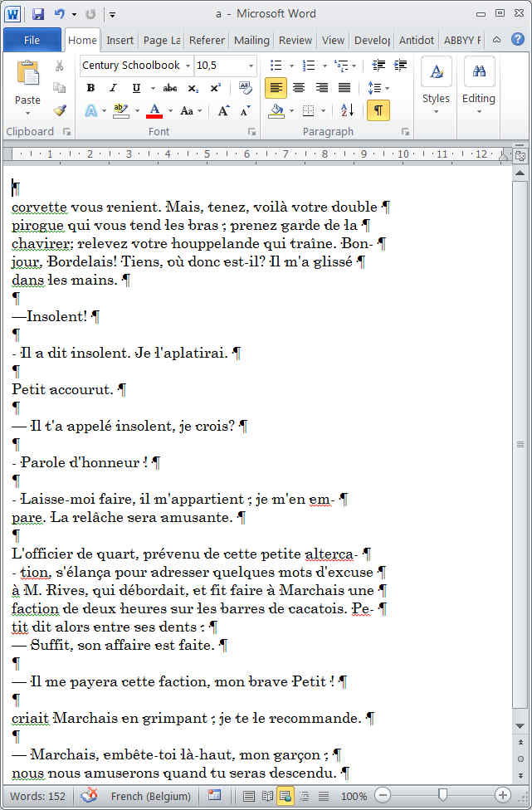The image size is (532, 810).
Task: Click French (Belgium) language in status bar
Action: (x=150, y=796)
